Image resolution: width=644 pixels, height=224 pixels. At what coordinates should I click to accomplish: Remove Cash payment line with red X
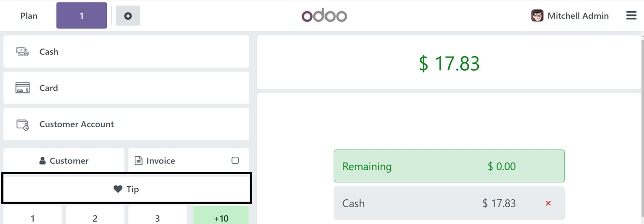coord(548,203)
